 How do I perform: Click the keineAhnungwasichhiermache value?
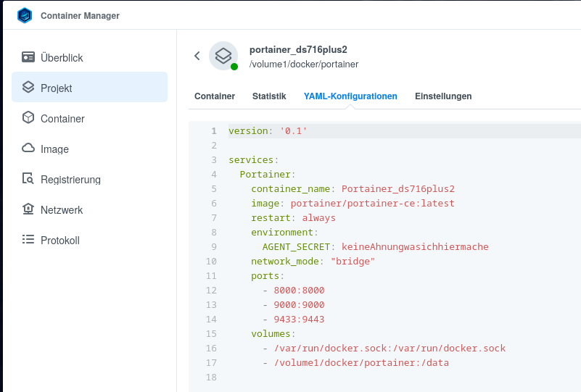coord(415,247)
